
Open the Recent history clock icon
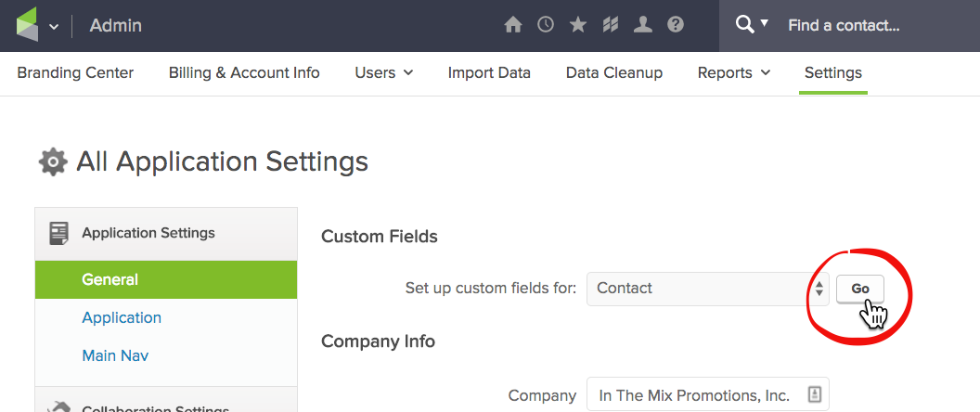[x=546, y=25]
